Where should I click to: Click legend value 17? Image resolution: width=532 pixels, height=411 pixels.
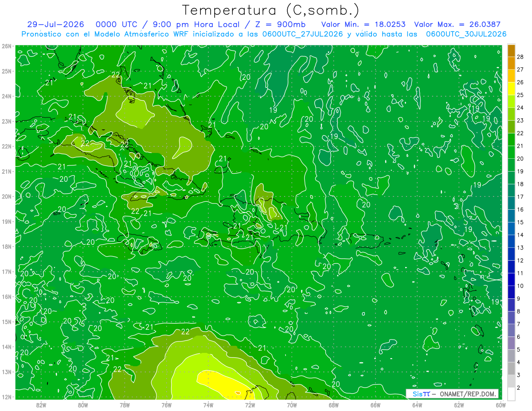pyautogui.click(x=520, y=197)
